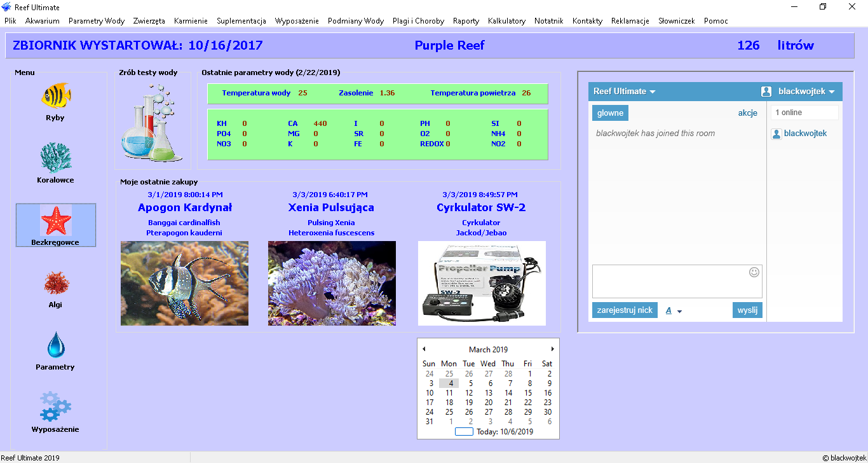Click the zarejestruj nick button
The height and width of the screenshot is (463, 868).
(625, 310)
